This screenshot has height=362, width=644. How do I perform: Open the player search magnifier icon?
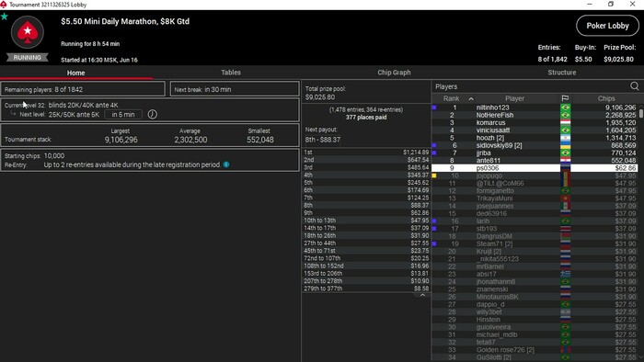coord(634,86)
